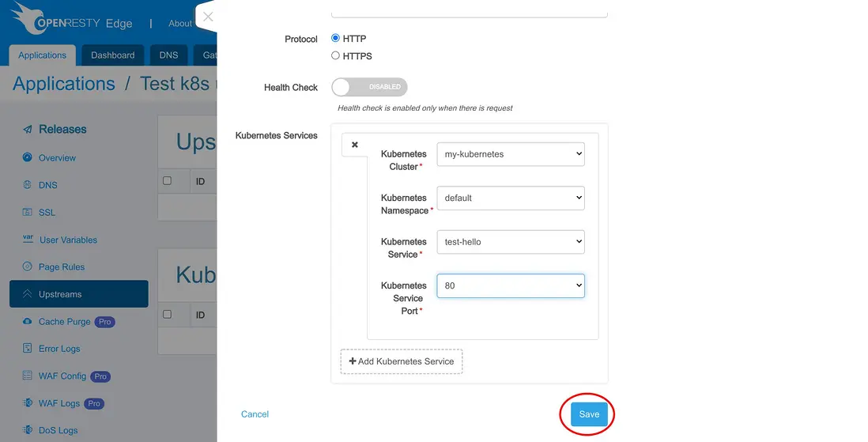Click the Page Rules sidebar icon
This screenshot has width=868, height=442.
click(x=28, y=266)
